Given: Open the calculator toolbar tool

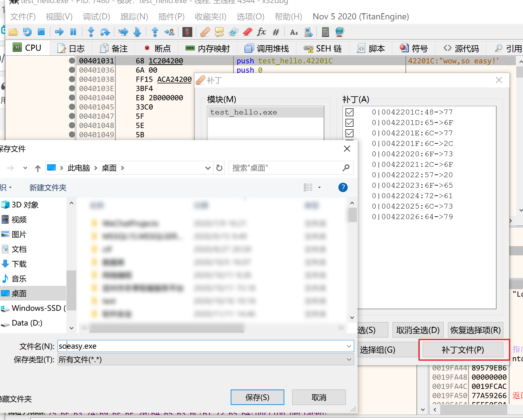Looking at the screenshot, I should click(x=325, y=32).
